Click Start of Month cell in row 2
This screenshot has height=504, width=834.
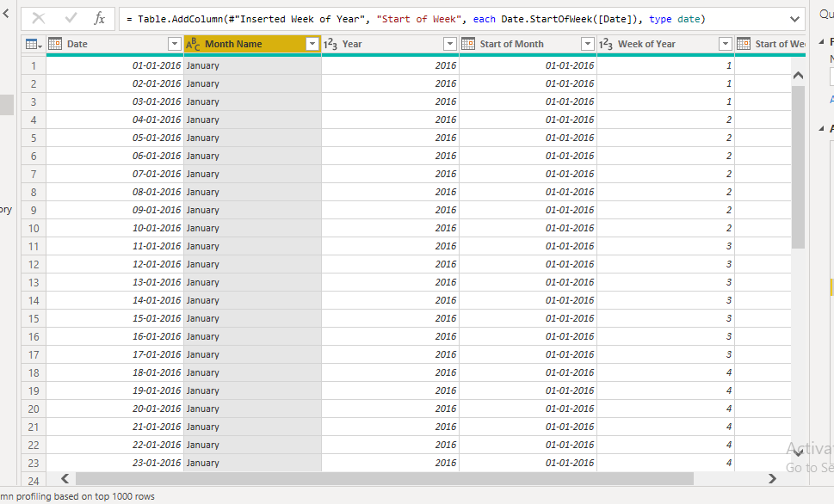coord(528,84)
